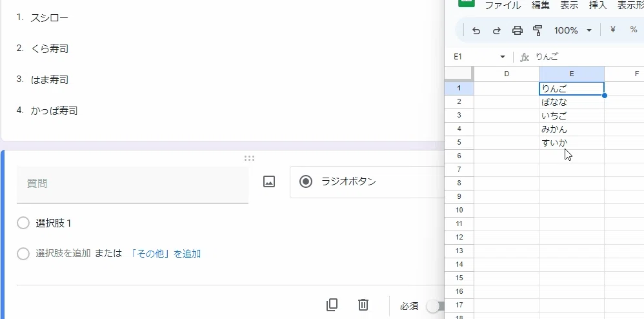Select the Paint format roller icon
Image resolution: width=644 pixels, height=319 pixels.
(x=538, y=30)
